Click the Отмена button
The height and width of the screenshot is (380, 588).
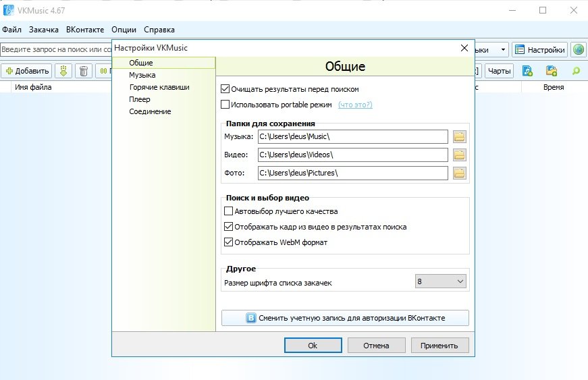376,346
